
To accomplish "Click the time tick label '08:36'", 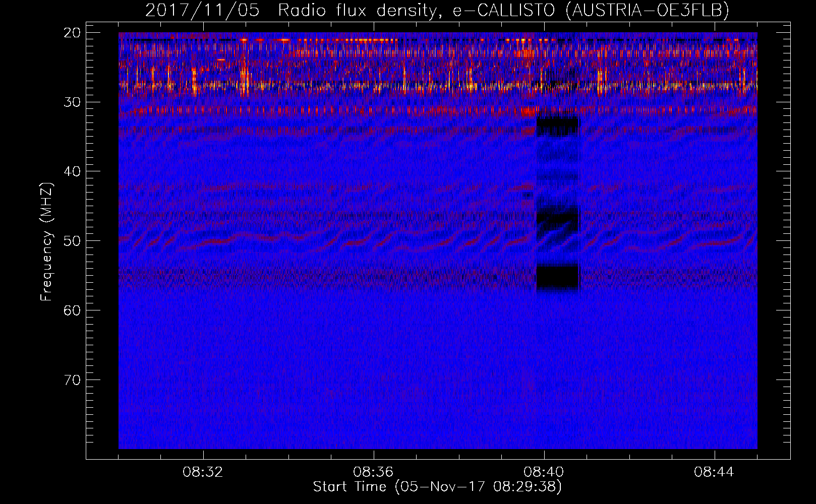I will pyautogui.click(x=373, y=472).
